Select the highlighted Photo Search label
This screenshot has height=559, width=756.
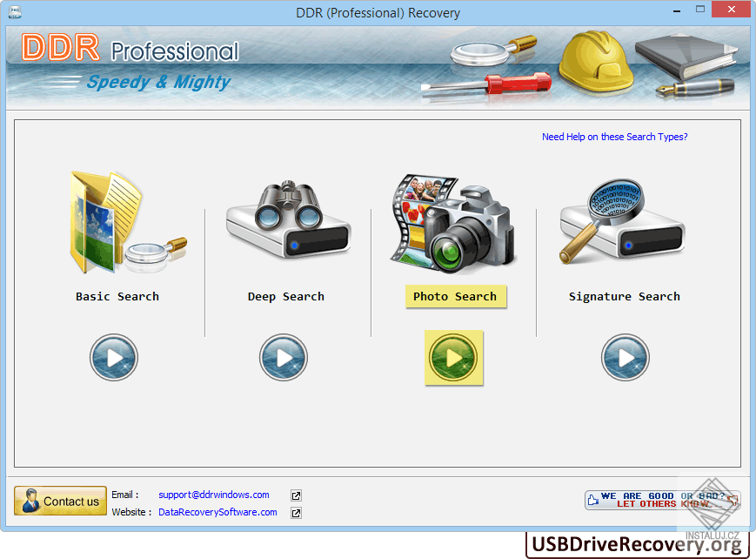coord(456,296)
